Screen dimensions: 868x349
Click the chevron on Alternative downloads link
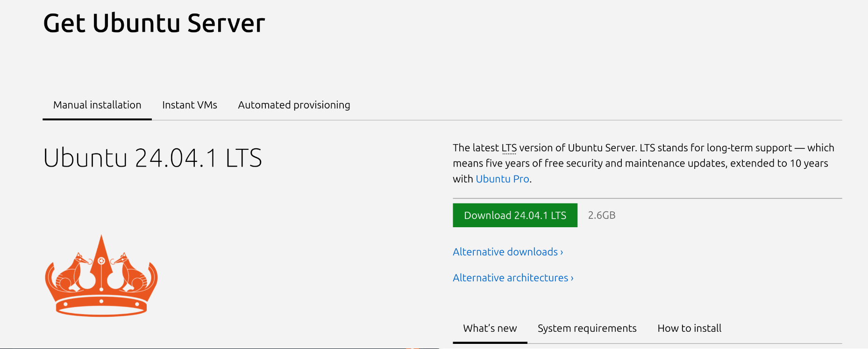561,251
